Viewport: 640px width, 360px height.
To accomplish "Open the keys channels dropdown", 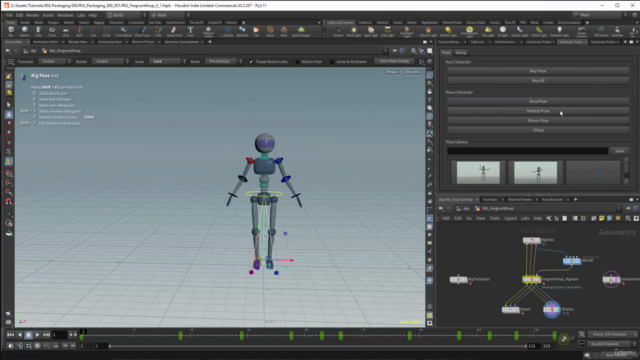I will 613,334.
